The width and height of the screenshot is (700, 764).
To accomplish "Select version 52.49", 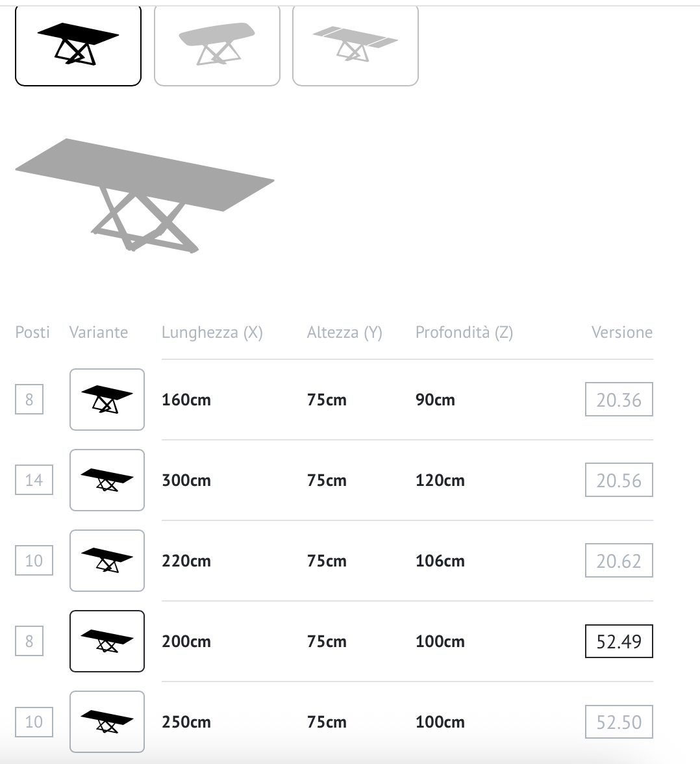I will tap(619, 641).
